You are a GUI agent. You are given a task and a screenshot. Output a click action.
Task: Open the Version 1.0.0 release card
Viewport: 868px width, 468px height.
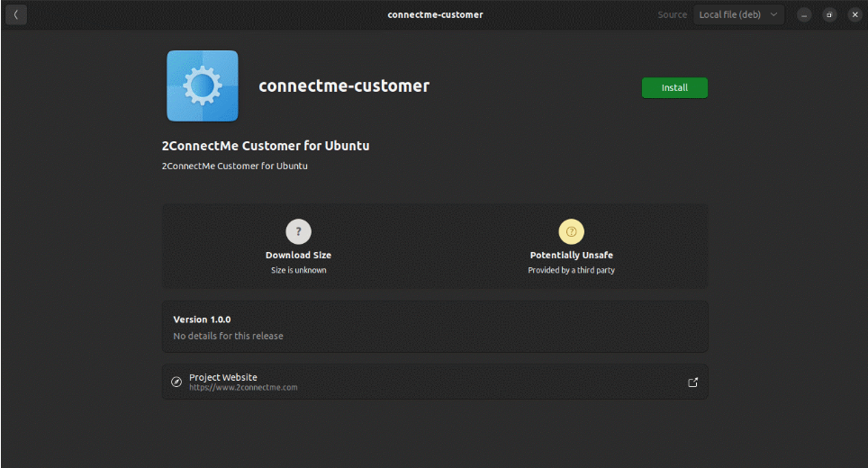435,327
